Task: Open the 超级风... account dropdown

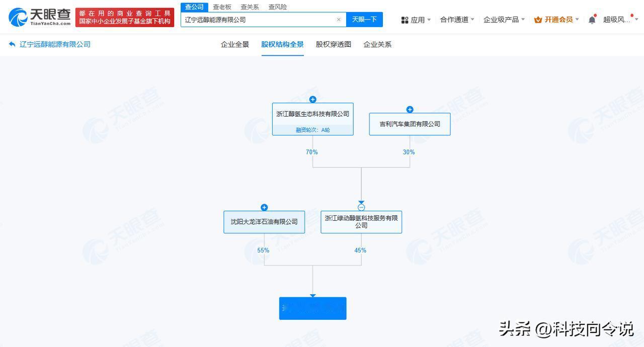Action: (x=621, y=20)
